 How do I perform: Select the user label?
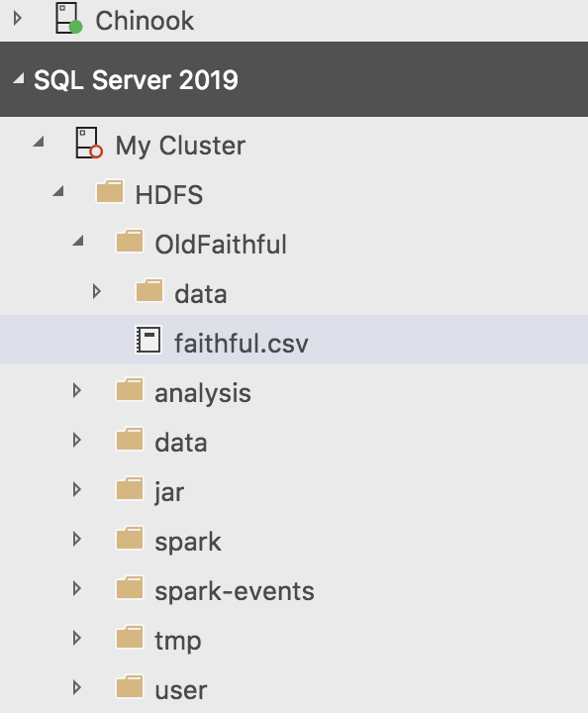tap(181, 691)
